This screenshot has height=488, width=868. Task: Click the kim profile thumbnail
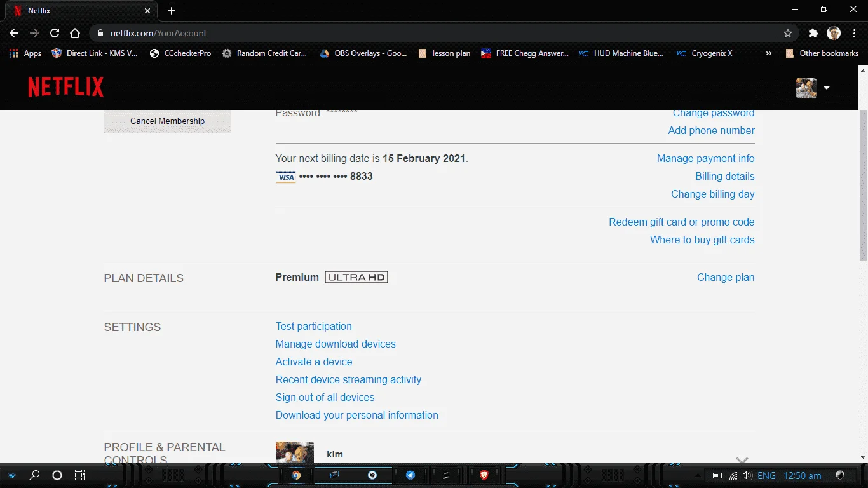coord(295,452)
